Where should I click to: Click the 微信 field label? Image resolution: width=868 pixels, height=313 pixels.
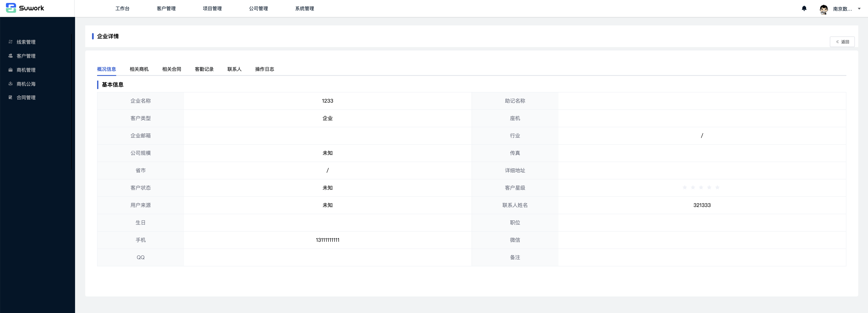click(515, 240)
